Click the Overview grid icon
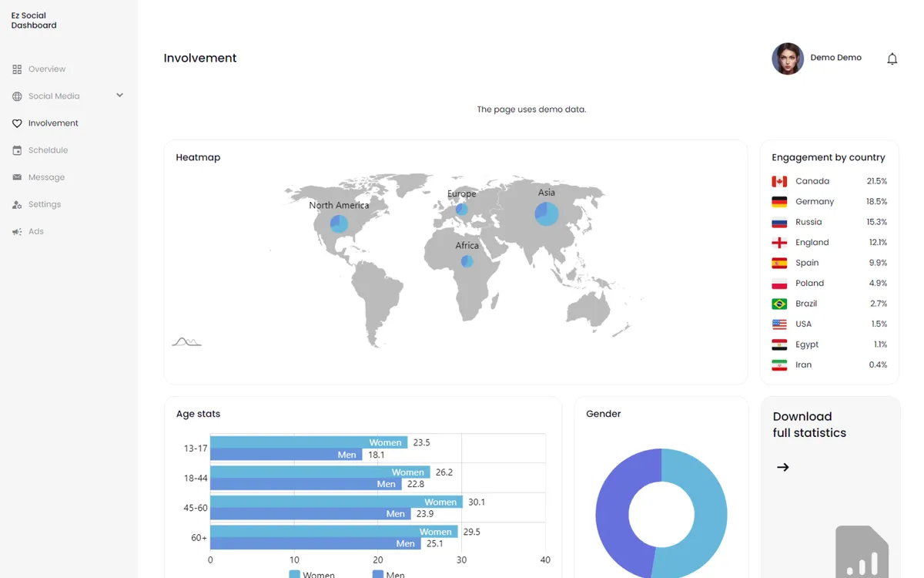This screenshot has width=924, height=578. click(17, 69)
